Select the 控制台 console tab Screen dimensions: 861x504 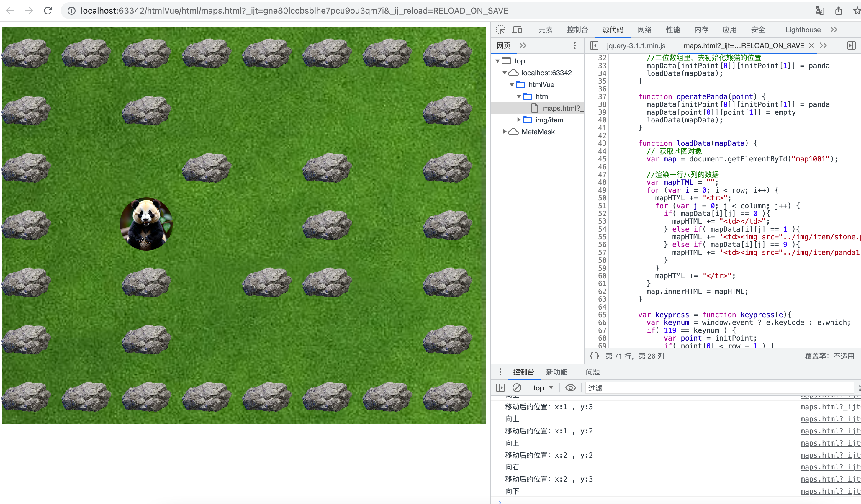point(523,372)
